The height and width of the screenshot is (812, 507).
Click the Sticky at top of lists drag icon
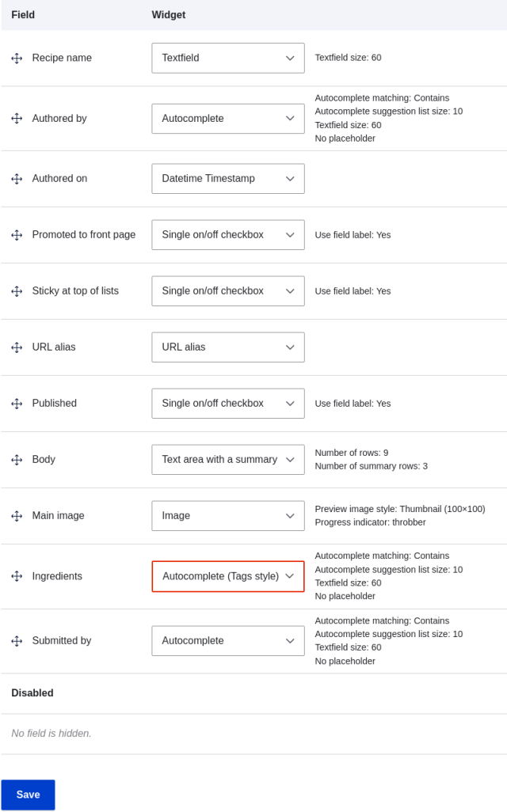click(16, 290)
